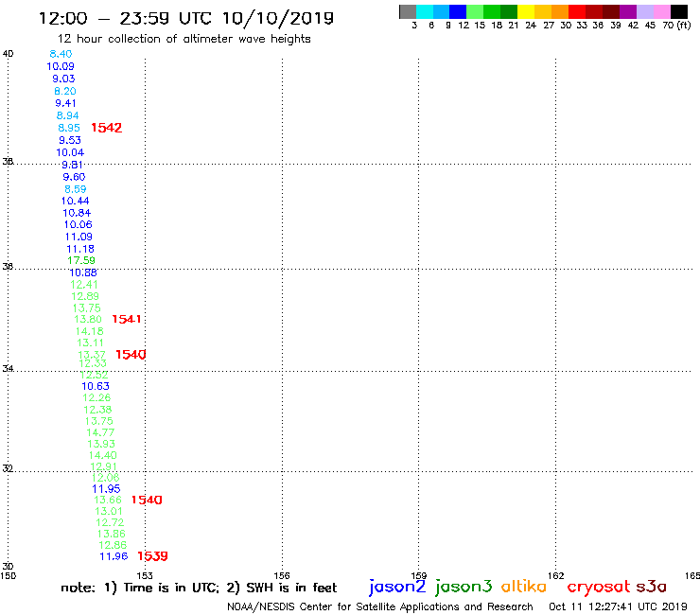Click the 8.59 wave height value
The height and width of the screenshot is (615, 700).
coord(76,189)
